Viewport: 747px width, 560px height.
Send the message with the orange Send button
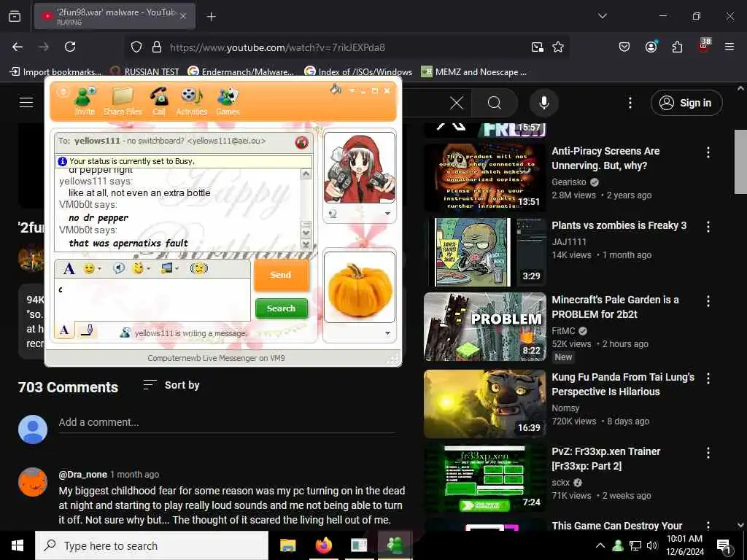pos(281,275)
